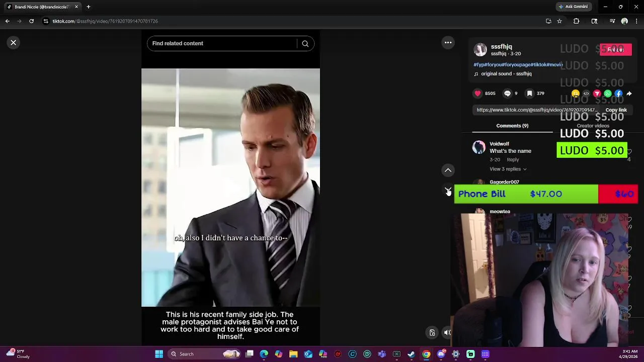Open Settings gear on taskbar
The height and width of the screenshot is (362, 644).
tap(455, 354)
